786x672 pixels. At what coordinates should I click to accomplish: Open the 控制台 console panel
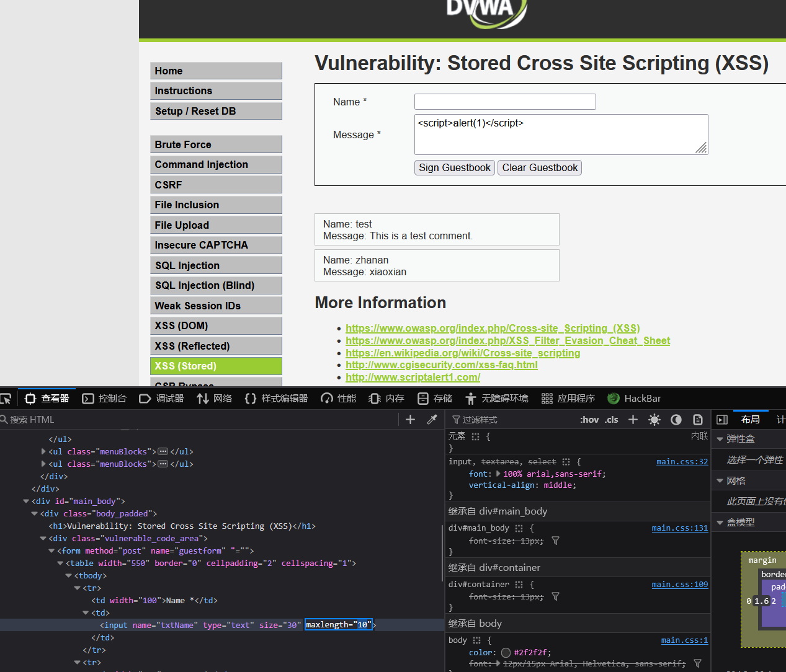point(104,399)
